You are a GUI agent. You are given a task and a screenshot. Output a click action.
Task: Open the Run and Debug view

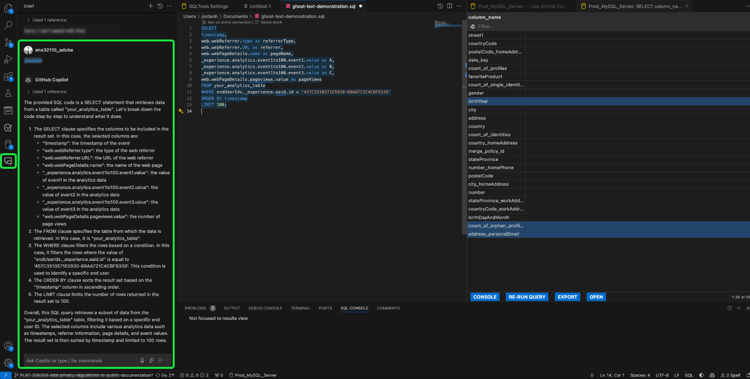click(8, 59)
